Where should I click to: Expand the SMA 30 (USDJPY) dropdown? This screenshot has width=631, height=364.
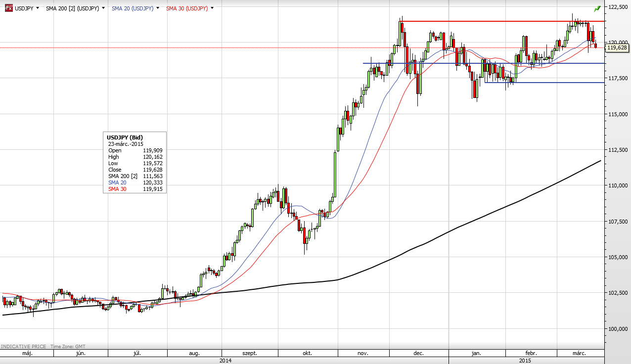tap(212, 8)
